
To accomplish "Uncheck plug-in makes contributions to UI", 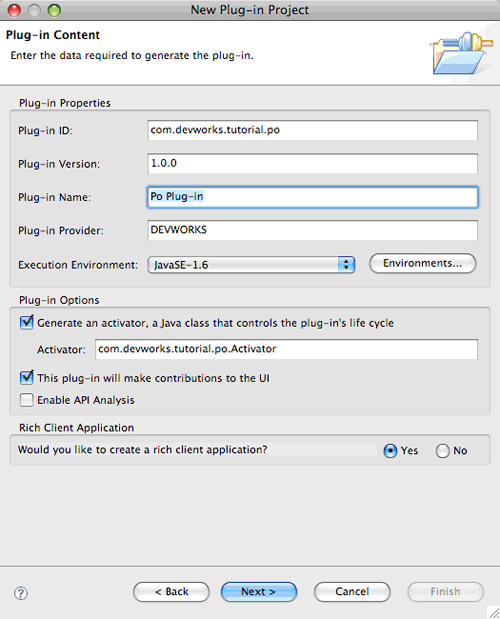I will point(27,378).
